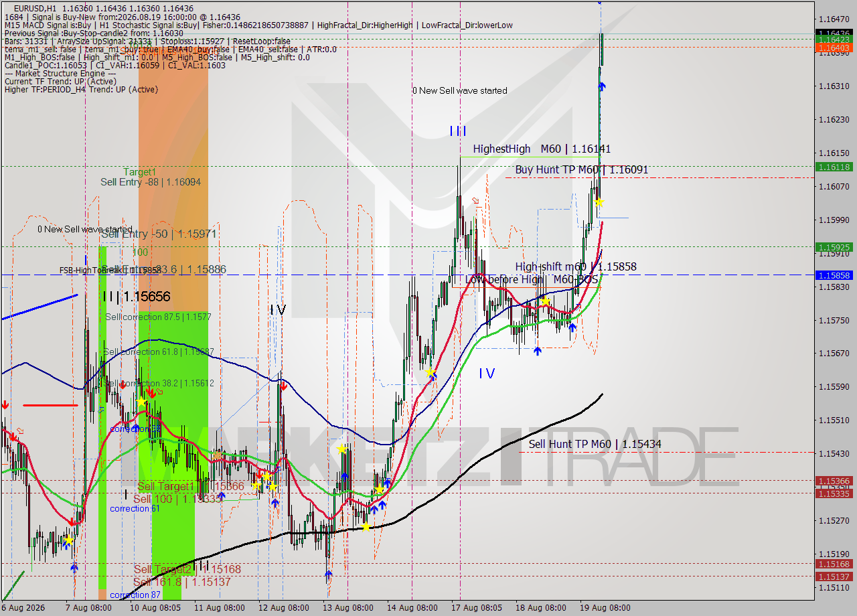Click the 'Previous Signal :Buy-Stop-candle2' info line
Image resolution: width=857 pixels, height=616 pixels.
point(94,33)
